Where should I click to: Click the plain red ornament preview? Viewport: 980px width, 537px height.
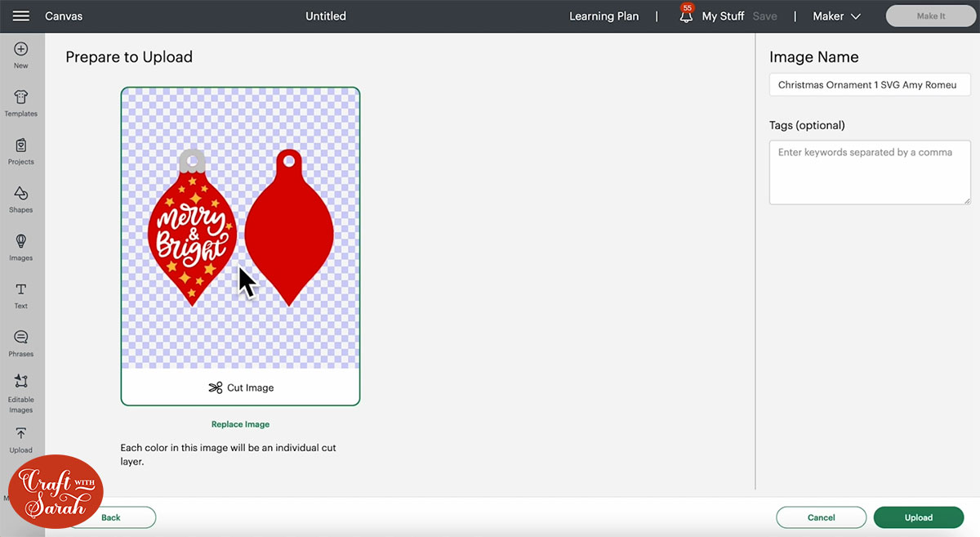(289, 228)
